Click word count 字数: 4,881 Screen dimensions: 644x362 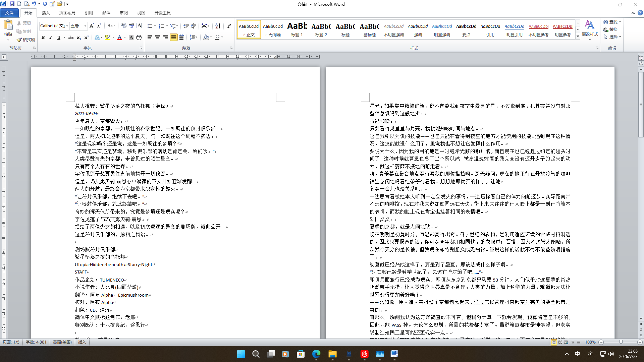(36, 342)
